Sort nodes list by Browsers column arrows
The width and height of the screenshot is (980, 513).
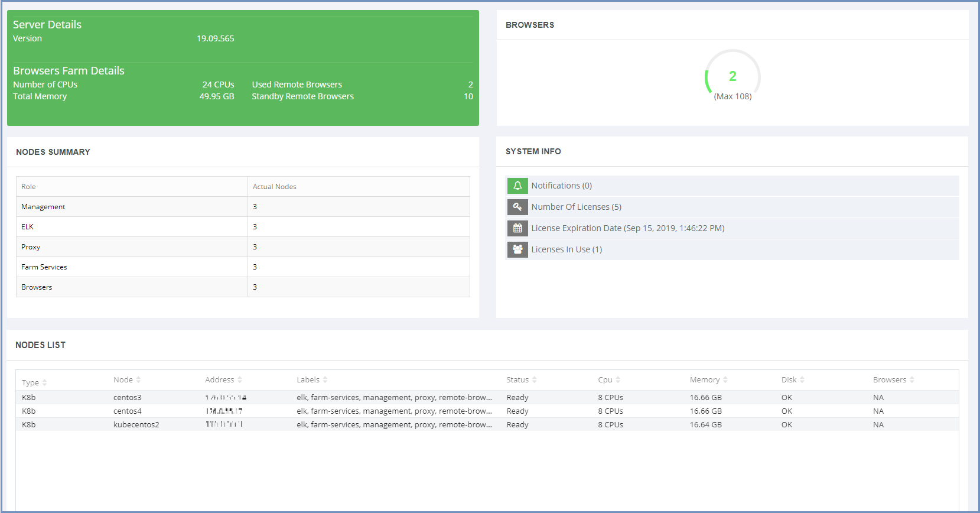pyautogui.click(x=912, y=380)
